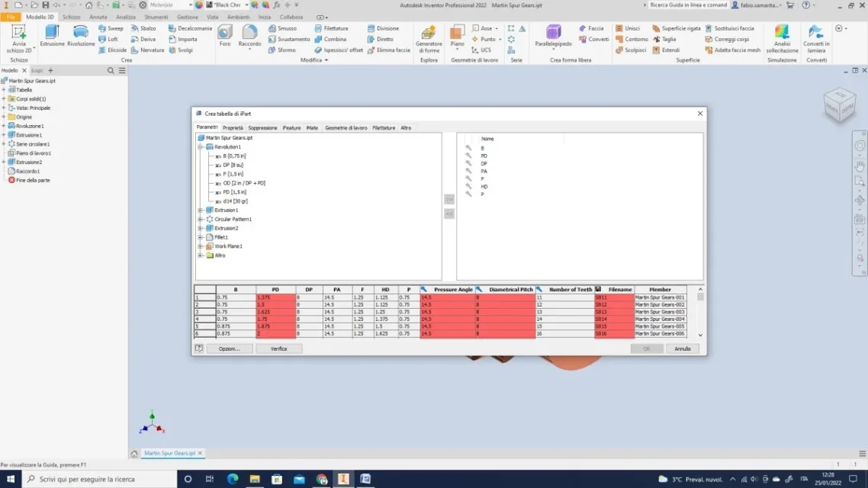Viewport: 868px width, 488px height.
Task: Expand Circular Pattern1 node
Action: point(201,219)
